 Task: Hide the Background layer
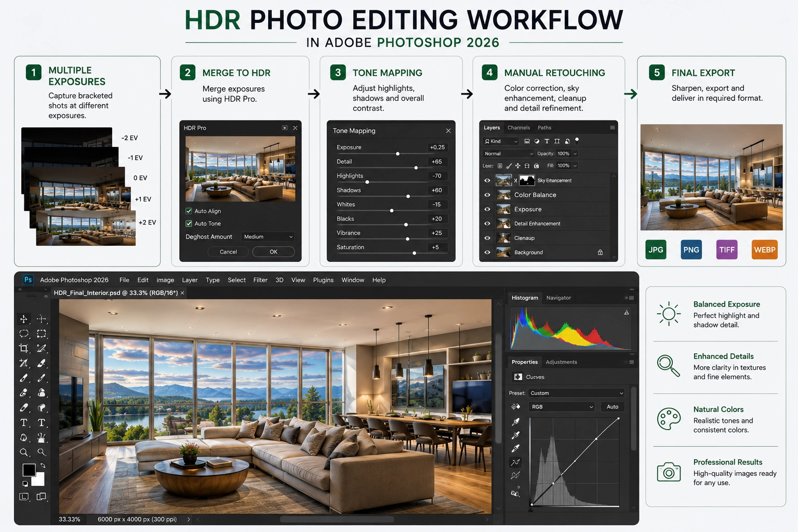[x=487, y=252]
